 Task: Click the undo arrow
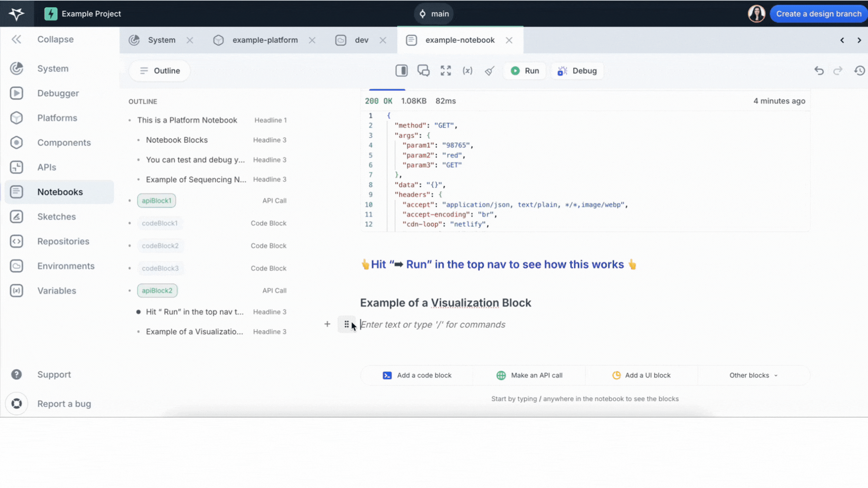(819, 70)
